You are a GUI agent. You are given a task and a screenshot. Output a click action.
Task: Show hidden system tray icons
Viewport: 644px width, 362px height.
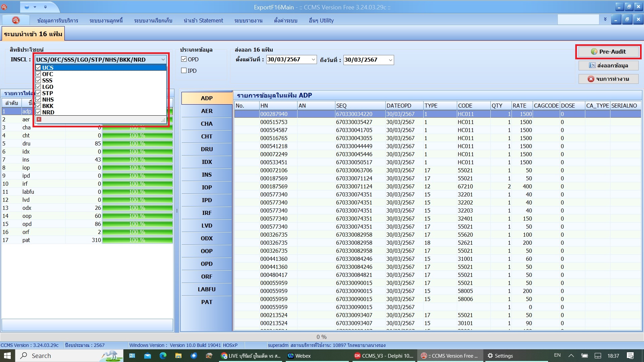point(571,356)
